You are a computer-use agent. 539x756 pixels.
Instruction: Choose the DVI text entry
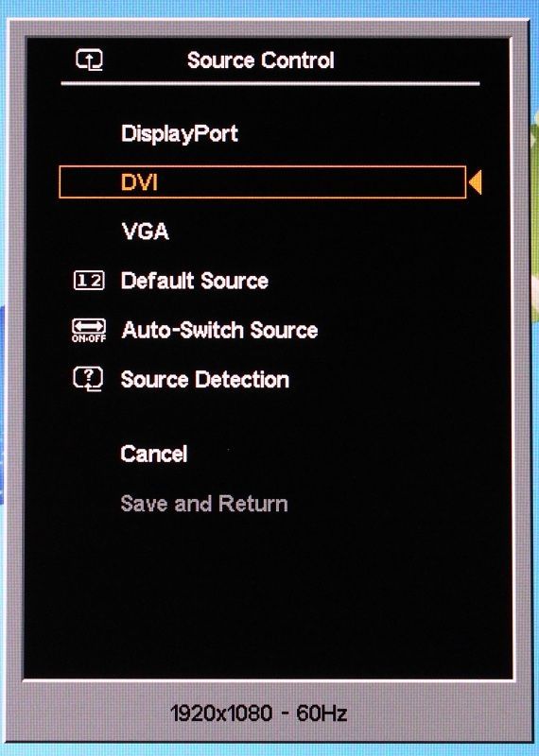pos(139,182)
